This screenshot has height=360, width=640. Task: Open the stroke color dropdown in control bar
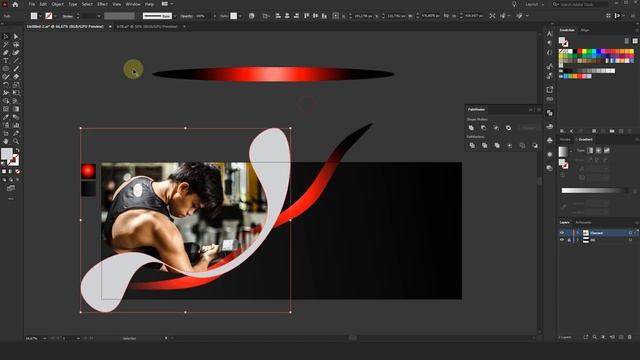point(55,16)
